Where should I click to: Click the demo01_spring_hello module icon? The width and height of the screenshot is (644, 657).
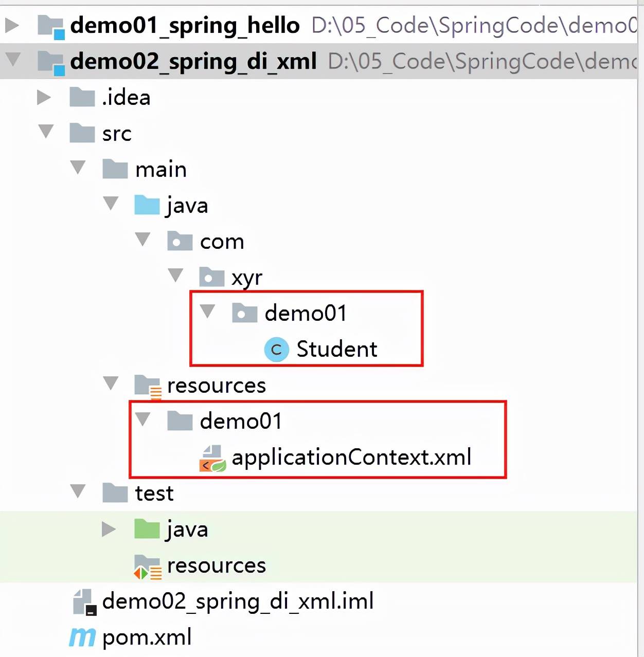point(51,27)
